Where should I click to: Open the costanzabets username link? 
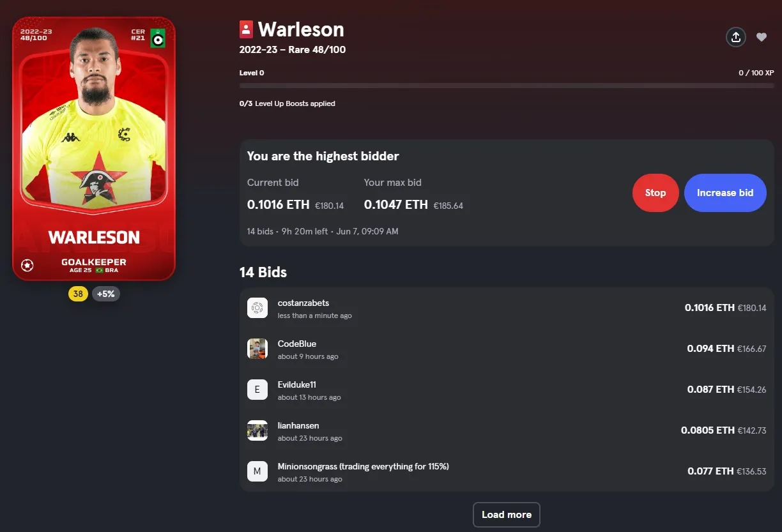point(303,303)
